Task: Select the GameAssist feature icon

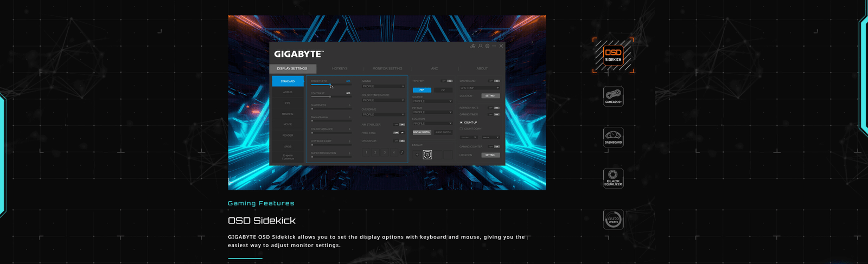Action: click(x=614, y=96)
